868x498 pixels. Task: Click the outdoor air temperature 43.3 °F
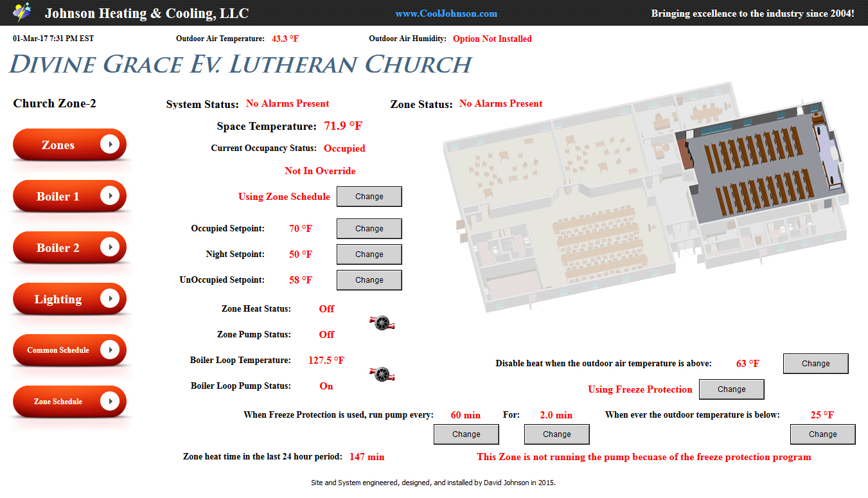click(x=285, y=39)
